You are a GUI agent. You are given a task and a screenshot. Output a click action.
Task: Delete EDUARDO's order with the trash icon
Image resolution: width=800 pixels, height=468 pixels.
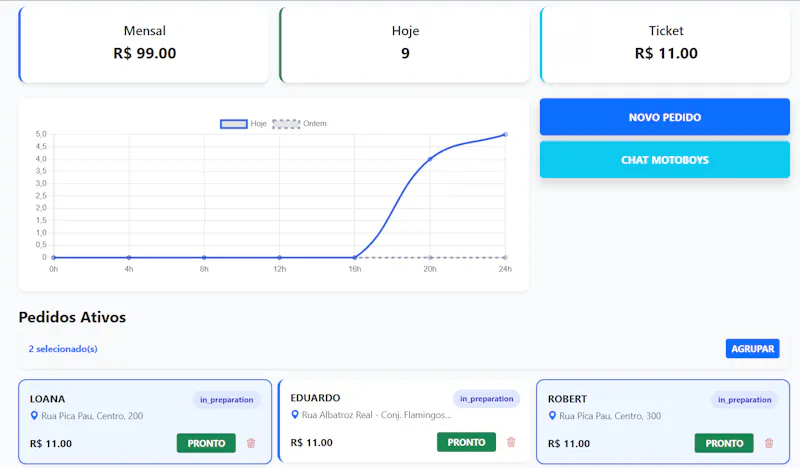tap(511, 442)
